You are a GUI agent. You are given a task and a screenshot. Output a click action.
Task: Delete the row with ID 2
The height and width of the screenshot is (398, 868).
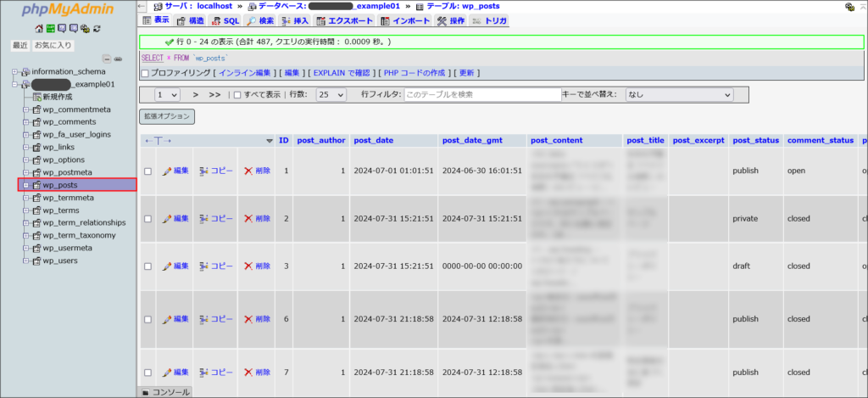(258, 218)
